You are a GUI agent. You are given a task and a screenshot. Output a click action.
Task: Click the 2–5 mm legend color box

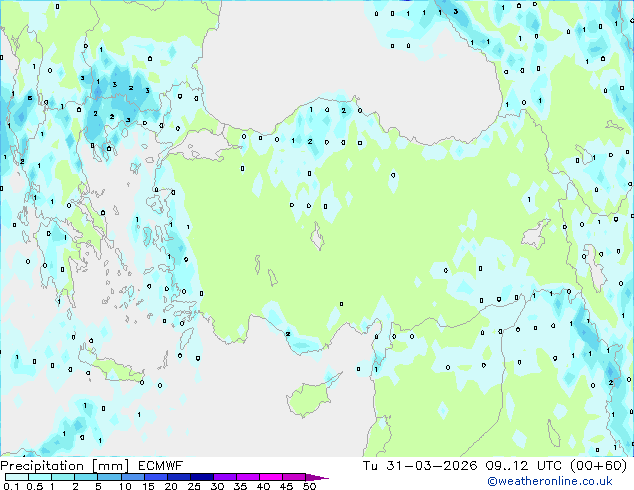[x=86, y=477]
